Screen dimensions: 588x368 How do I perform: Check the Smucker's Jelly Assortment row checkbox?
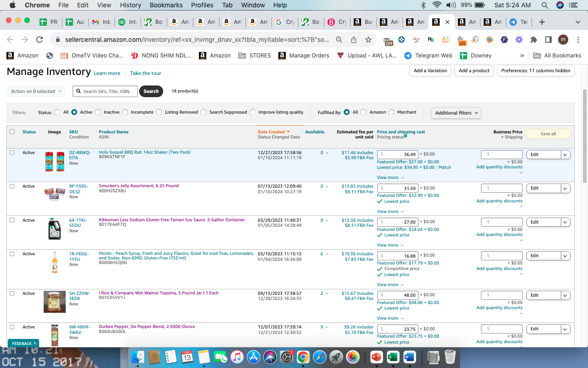12,186
